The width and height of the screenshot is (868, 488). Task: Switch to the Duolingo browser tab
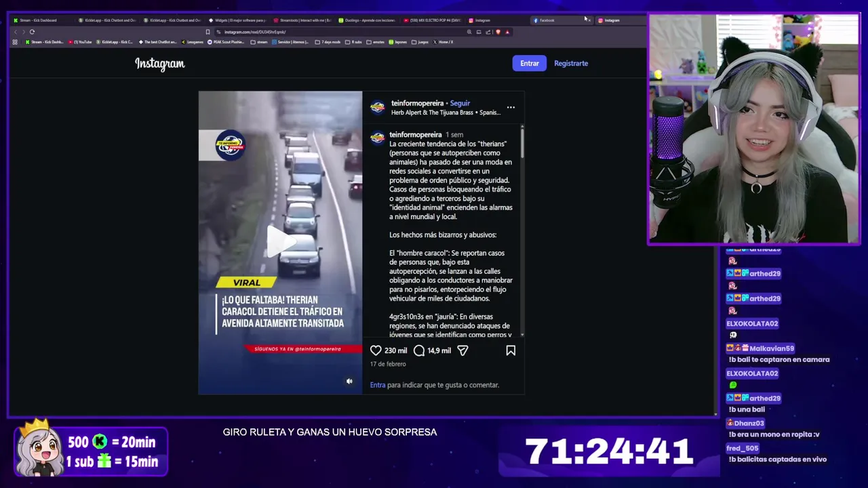pyautogui.click(x=367, y=20)
